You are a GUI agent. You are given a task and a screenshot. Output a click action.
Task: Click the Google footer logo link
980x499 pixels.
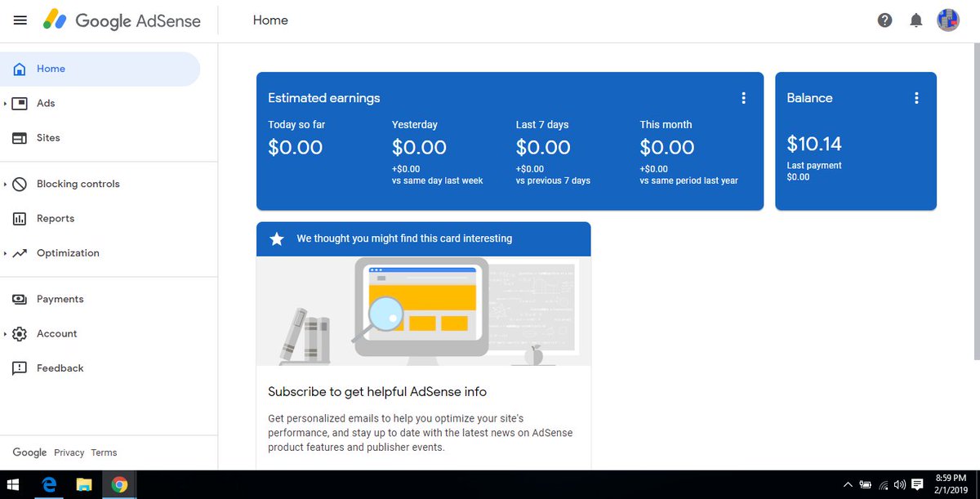pos(29,452)
